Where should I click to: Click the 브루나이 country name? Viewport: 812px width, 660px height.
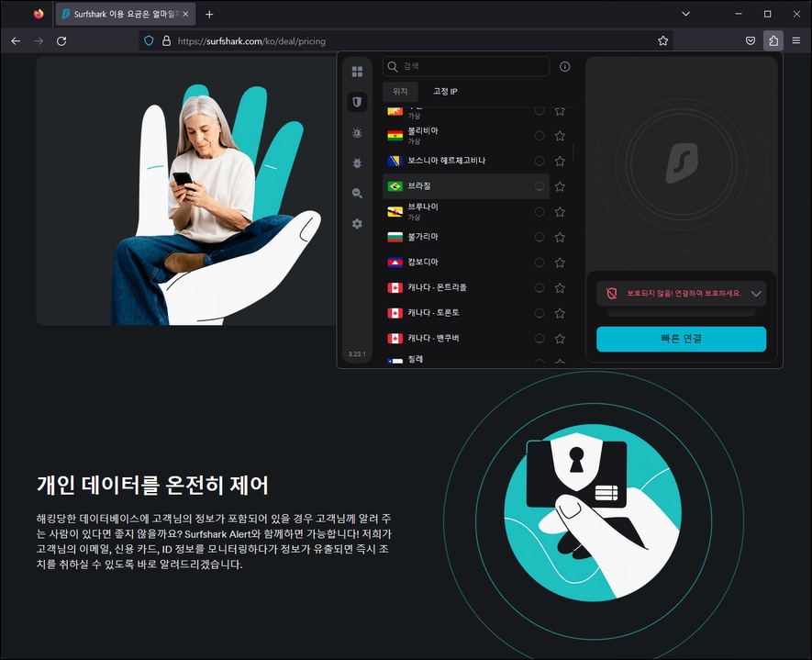pos(423,207)
